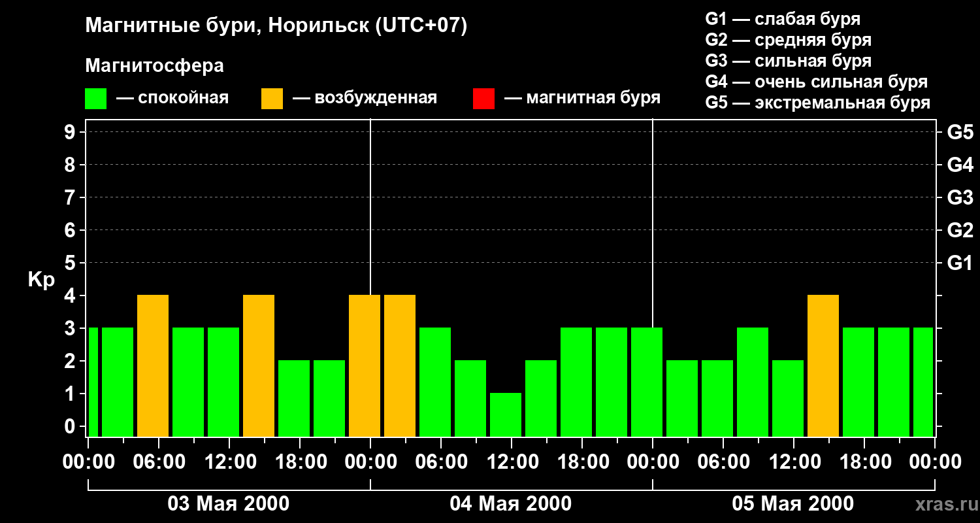Click the G3 — сильная буря line
Screen dimensions: 980x523
click(788, 61)
